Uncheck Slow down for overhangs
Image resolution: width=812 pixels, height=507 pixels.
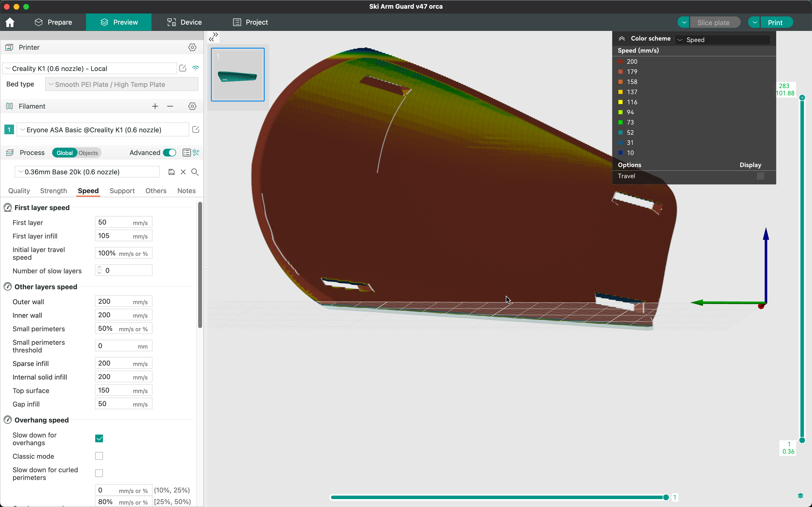(99, 439)
